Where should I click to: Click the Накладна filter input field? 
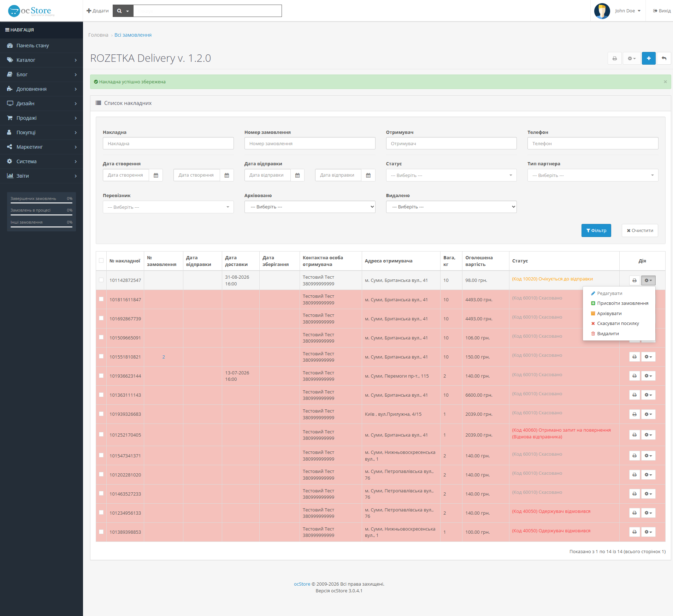pos(168,143)
